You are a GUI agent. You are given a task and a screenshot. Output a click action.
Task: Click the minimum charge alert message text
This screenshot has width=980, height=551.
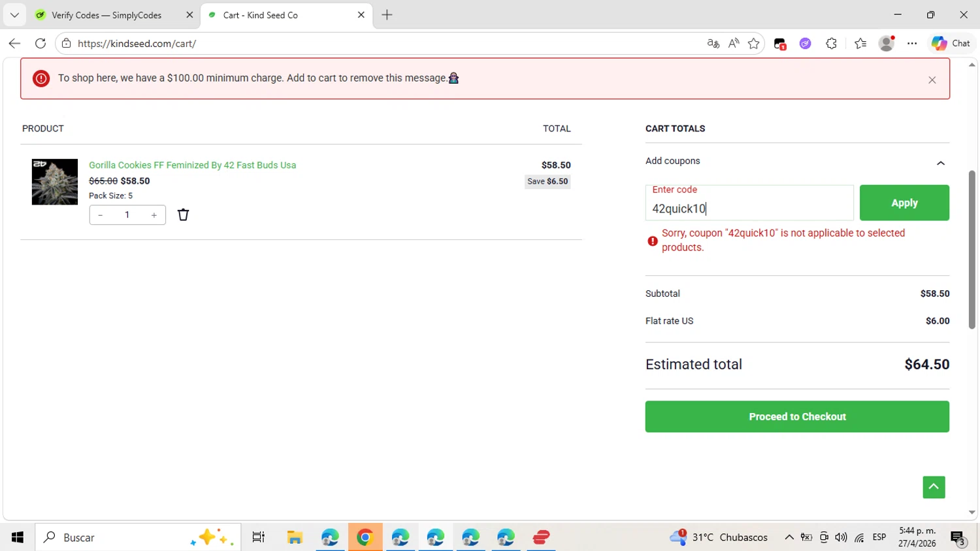[x=258, y=78]
